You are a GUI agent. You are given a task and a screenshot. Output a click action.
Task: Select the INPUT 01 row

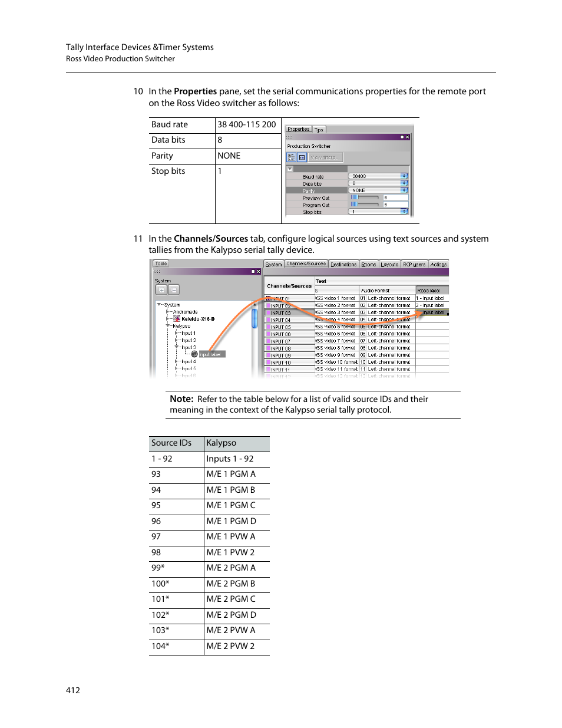(x=290, y=299)
